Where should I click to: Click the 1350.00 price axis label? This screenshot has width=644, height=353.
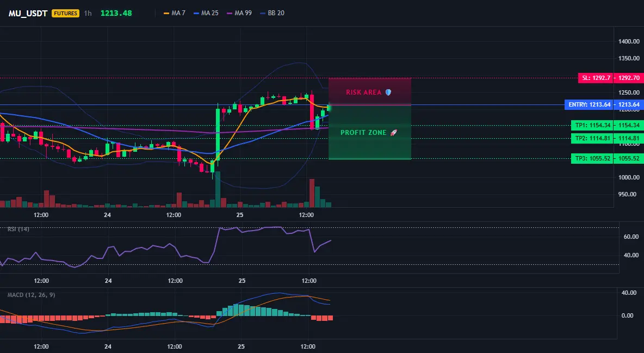pyautogui.click(x=629, y=58)
